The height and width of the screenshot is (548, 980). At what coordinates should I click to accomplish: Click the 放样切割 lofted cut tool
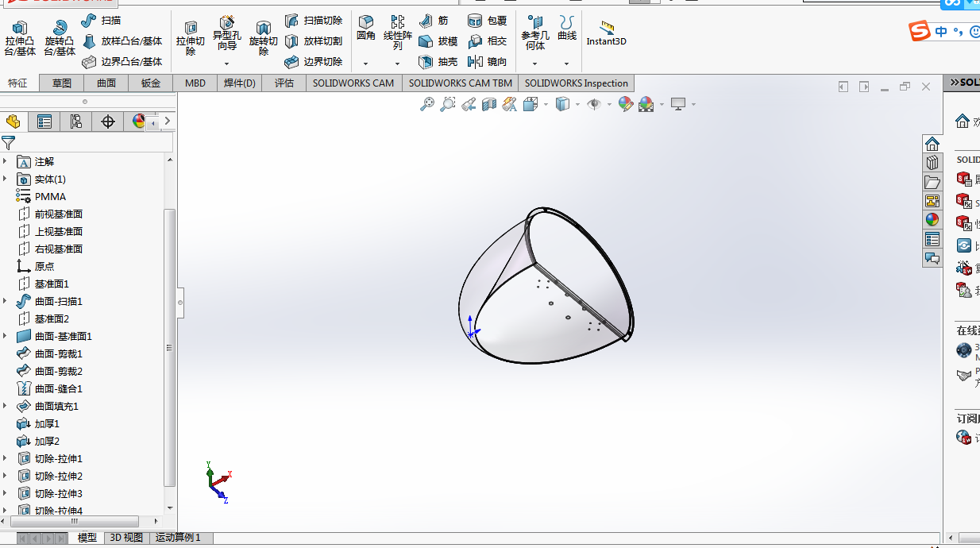point(314,41)
